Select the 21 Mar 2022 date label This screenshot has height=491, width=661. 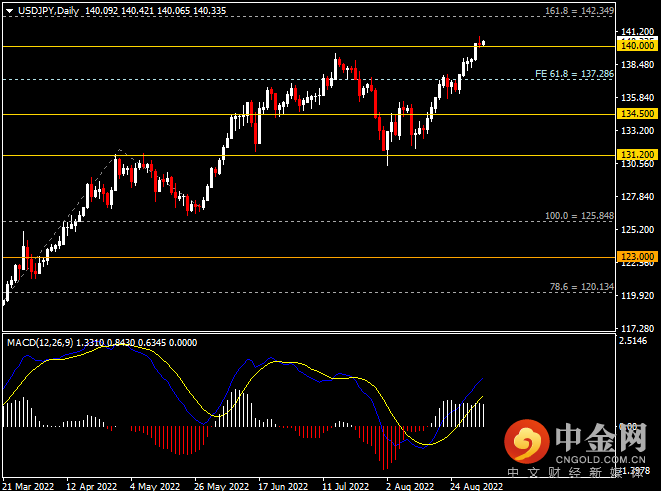(28, 486)
